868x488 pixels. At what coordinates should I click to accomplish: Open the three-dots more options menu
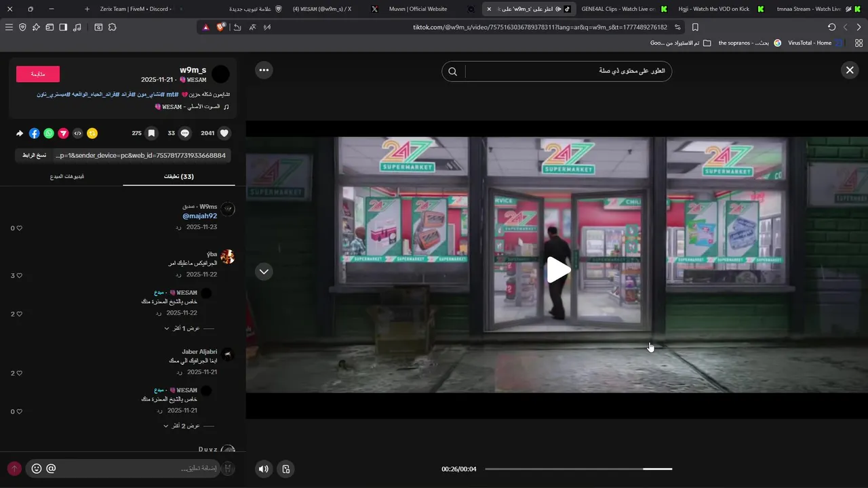pyautogui.click(x=264, y=70)
